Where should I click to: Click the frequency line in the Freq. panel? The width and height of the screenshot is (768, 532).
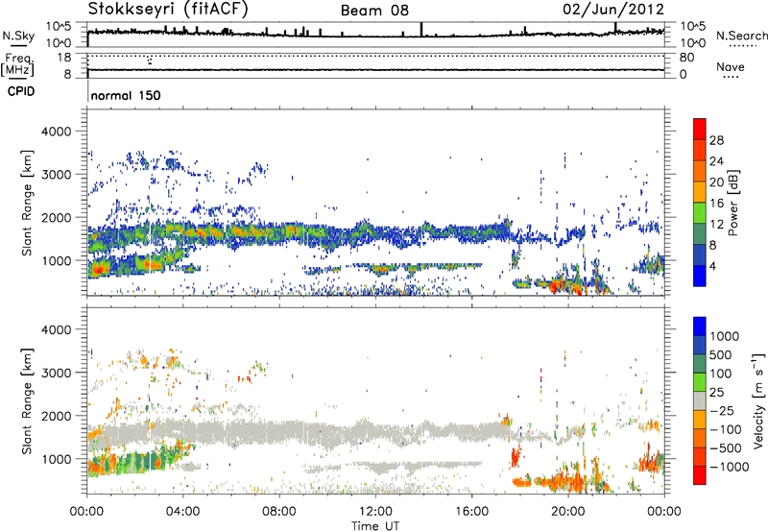pyautogui.click(x=375, y=70)
